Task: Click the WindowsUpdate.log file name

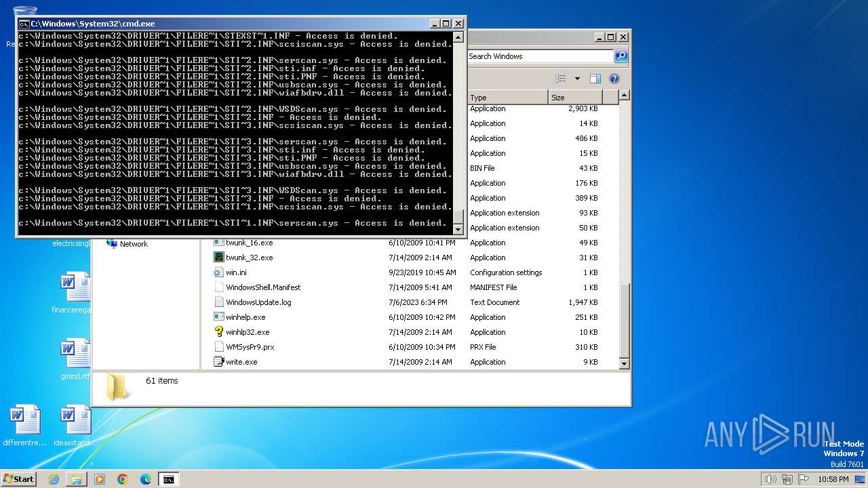Action: [x=258, y=302]
